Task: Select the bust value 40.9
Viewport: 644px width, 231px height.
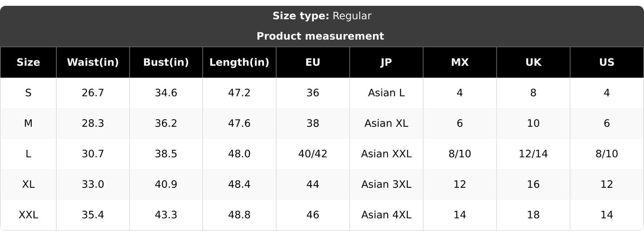Action: 166,184
